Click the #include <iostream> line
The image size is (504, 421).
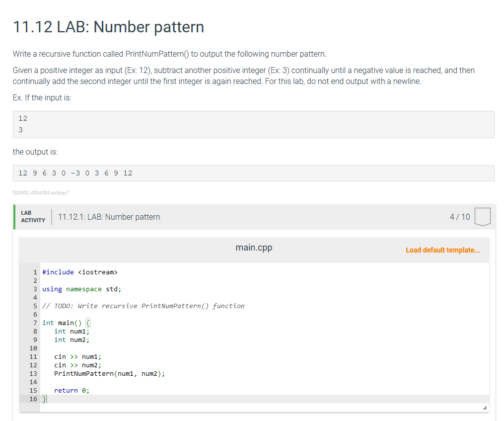(79, 272)
